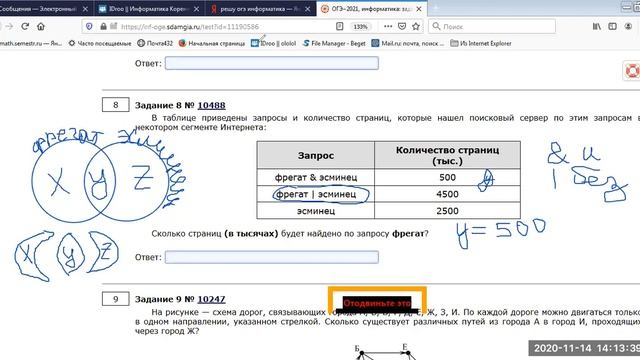Click the task number box 9
Viewport: 640px width, 360px height.
[116, 299]
